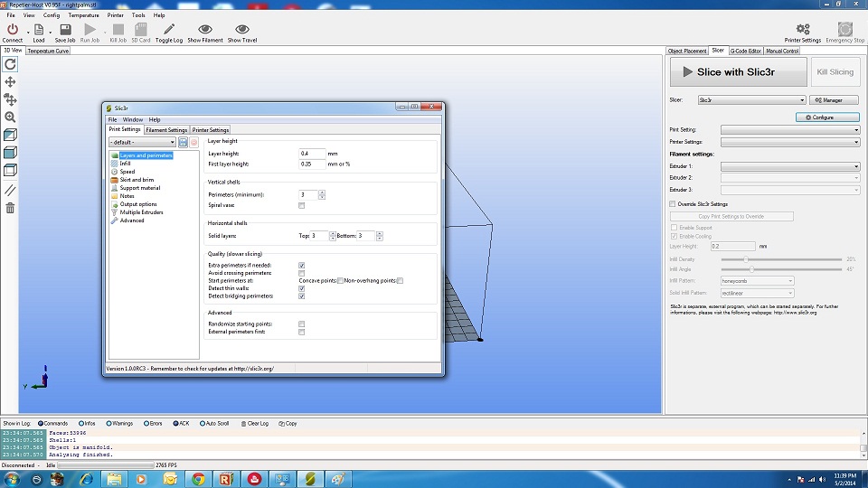Open the SD Card icon
Screen dimensions: 868x488
(141, 29)
